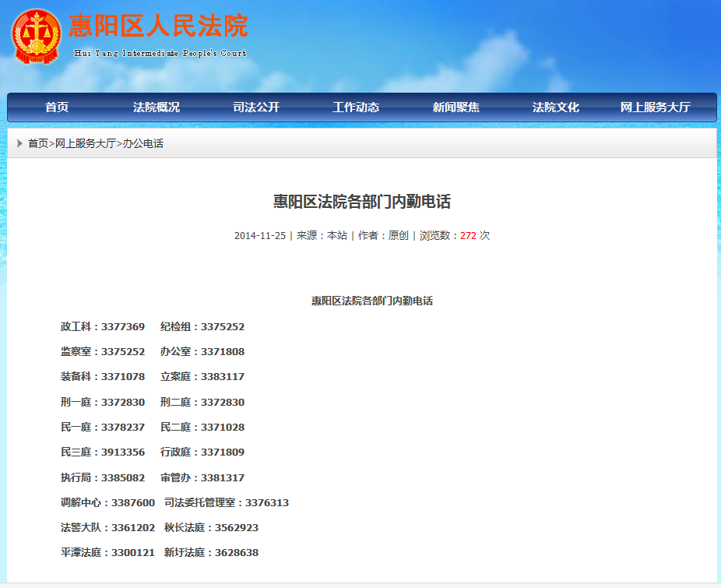Click the 惠阳区人民法院 site title
The width and height of the screenshot is (721, 588).
tap(159, 25)
